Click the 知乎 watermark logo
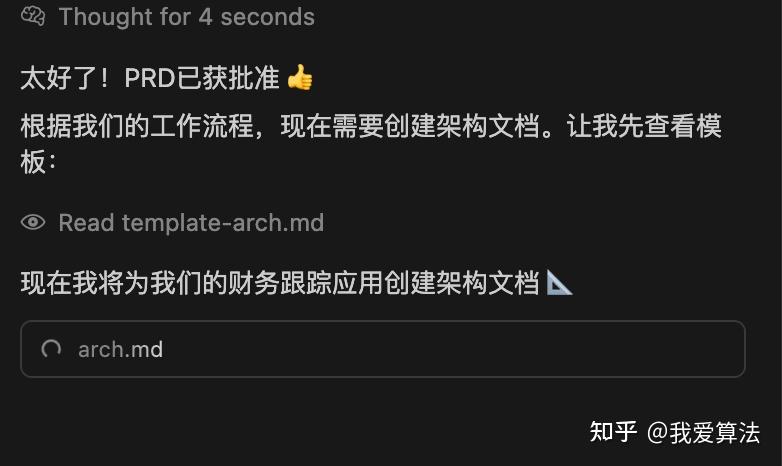The width and height of the screenshot is (782, 466). point(613,432)
